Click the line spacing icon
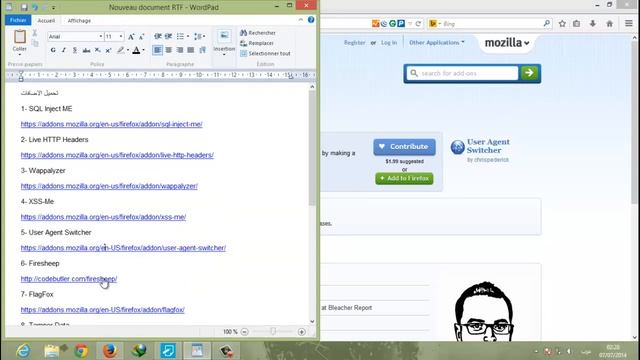The width and height of the screenshot is (640, 360). (x=198, y=36)
